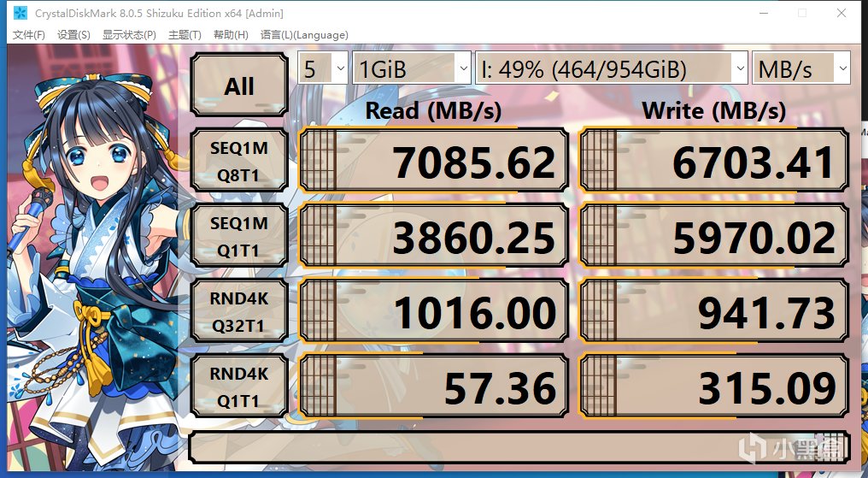Start the RND4K Q1T1 test

pos(239,386)
